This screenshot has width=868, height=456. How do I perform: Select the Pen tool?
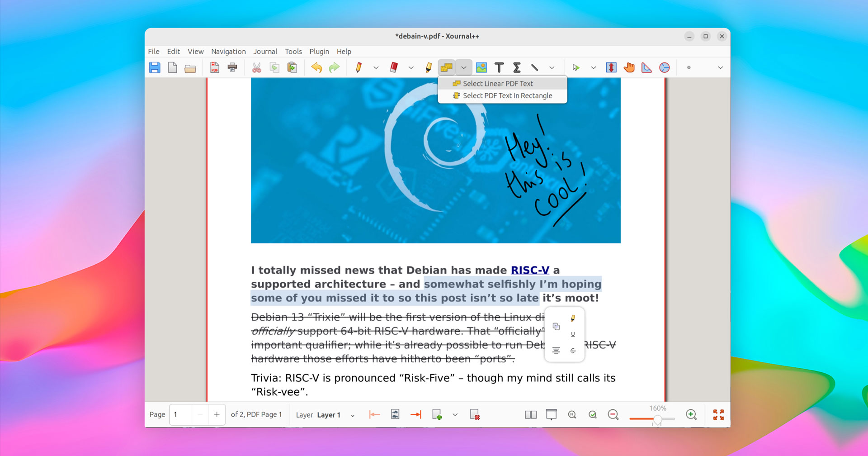(359, 68)
